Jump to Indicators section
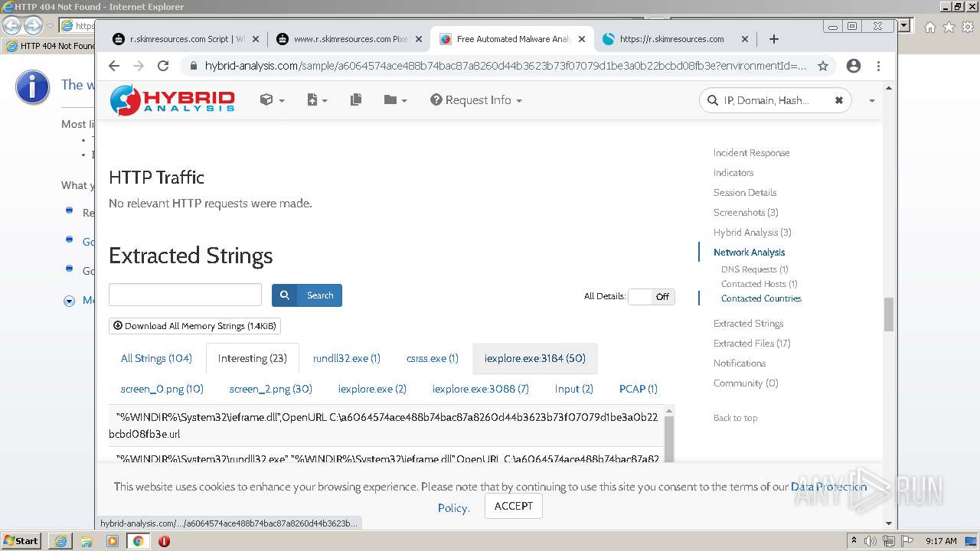The width and height of the screenshot is (980, 551). (733, 173)
